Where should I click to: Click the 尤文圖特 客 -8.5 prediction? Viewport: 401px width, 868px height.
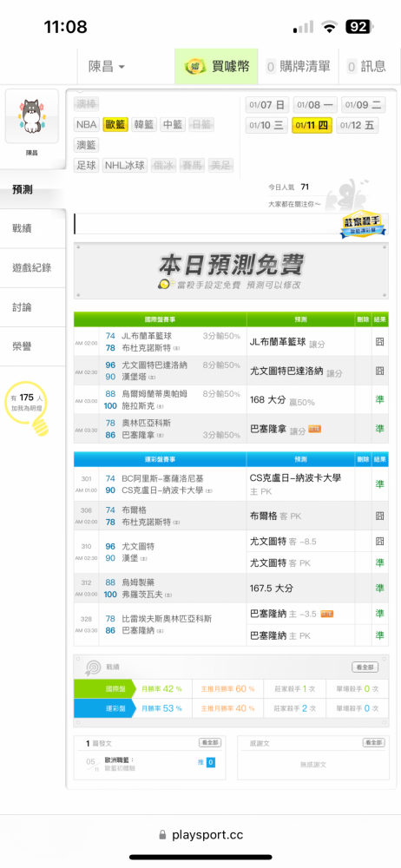(283, 542)
